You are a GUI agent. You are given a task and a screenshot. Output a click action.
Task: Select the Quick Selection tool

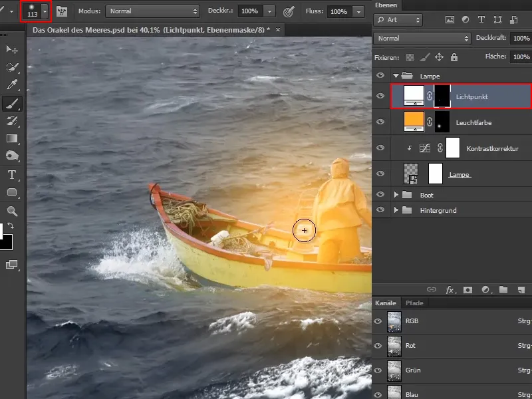12,67
